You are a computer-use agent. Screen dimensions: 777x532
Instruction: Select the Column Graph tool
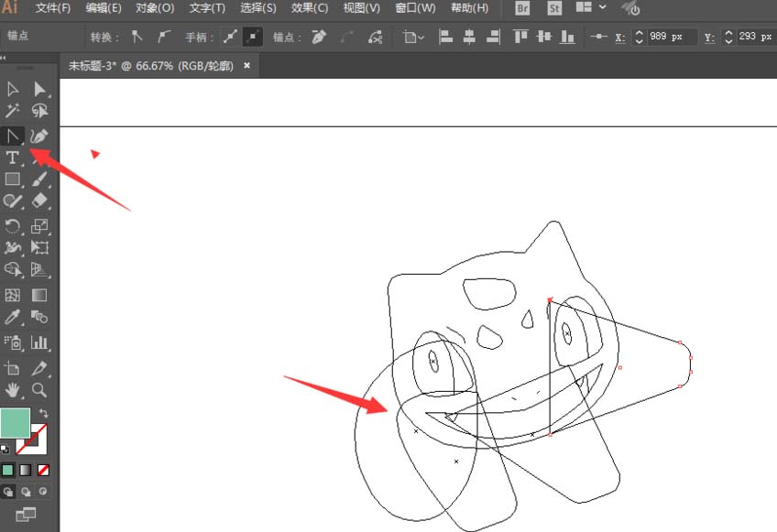coord(39,342)
